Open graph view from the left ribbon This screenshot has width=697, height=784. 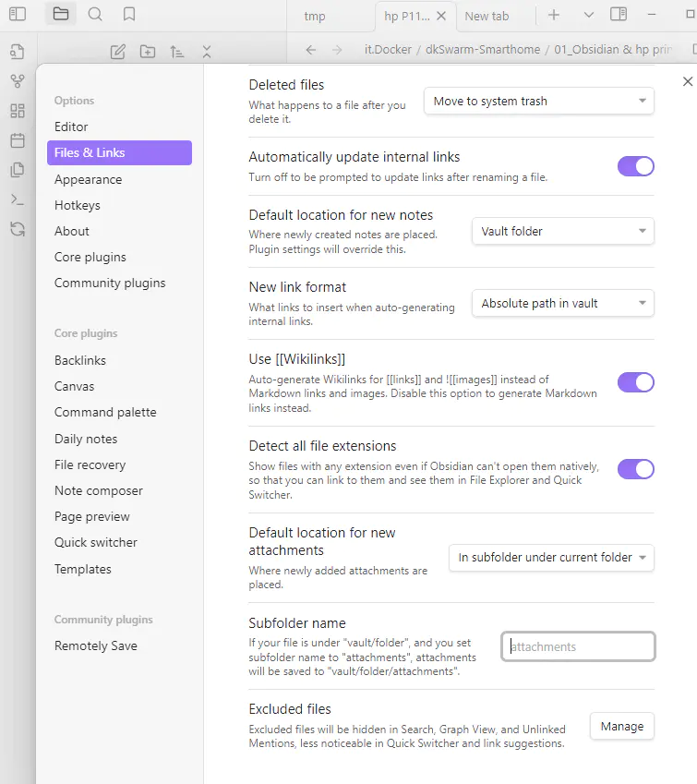pos(17,81)
